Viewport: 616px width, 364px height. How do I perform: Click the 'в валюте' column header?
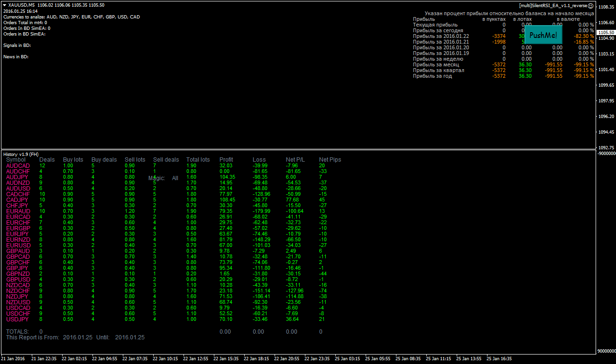coord(568,19)
